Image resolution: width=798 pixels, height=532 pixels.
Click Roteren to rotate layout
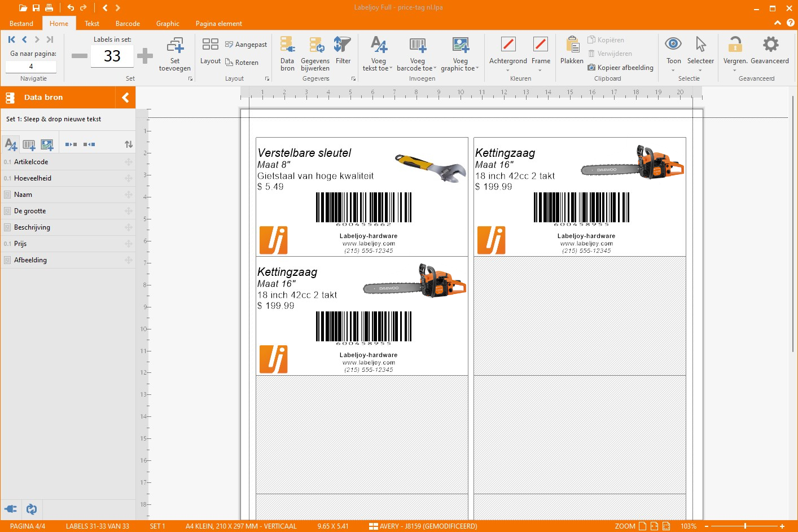tap(242, 63)
